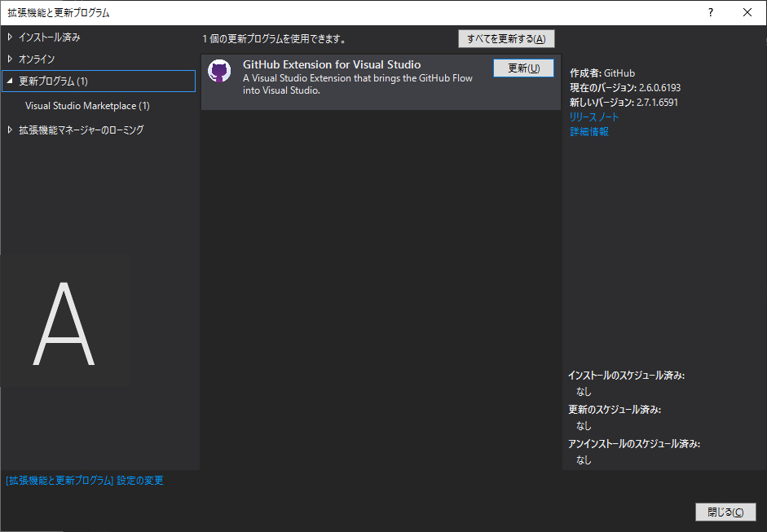Viewport: 767px width, 532px height.
Task: Click 更新のスケジュール済み label
Action: 615,410
